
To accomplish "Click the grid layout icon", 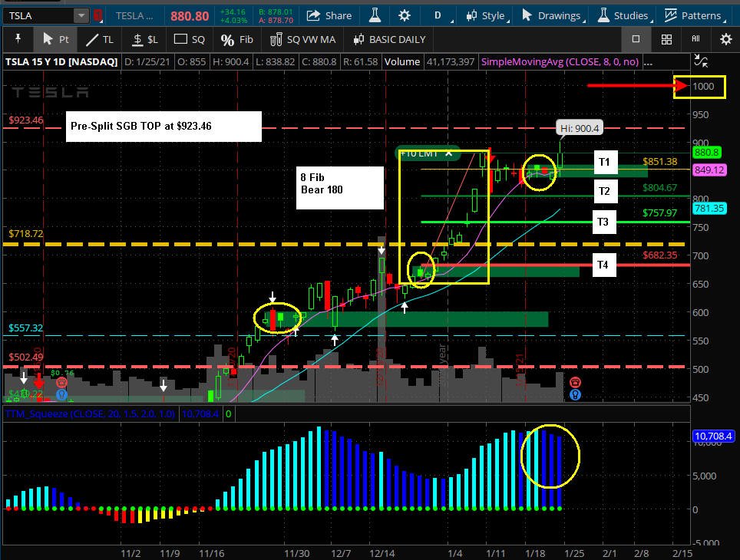I will pyautogui.click(x=666, y=39).
